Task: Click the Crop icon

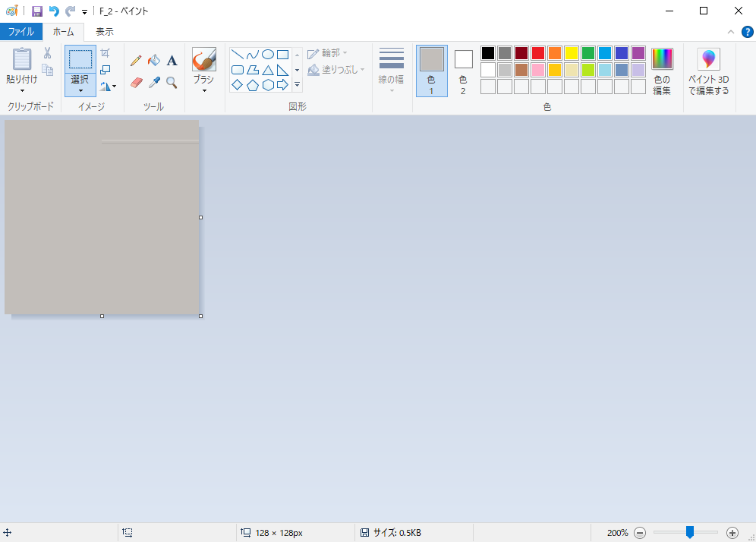Action: point(105,52)
